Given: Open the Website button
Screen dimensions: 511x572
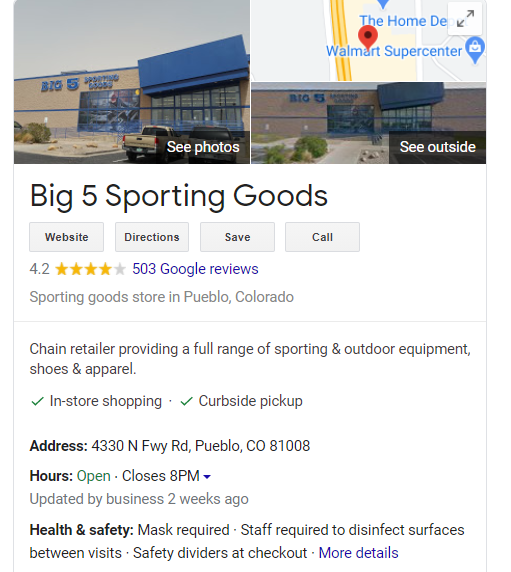Looking at the screenshot, I should pos(66,237).
